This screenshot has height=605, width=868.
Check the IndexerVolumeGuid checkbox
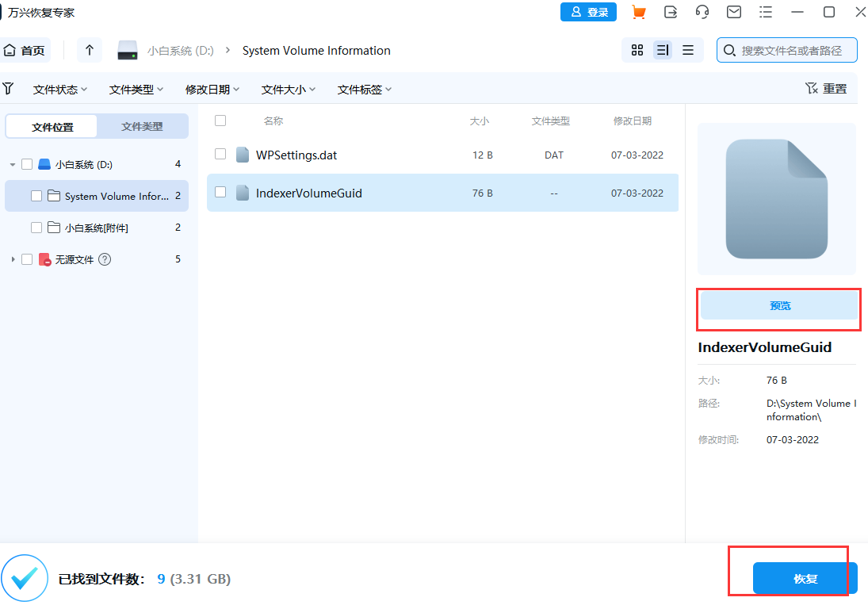click(220, 192)
